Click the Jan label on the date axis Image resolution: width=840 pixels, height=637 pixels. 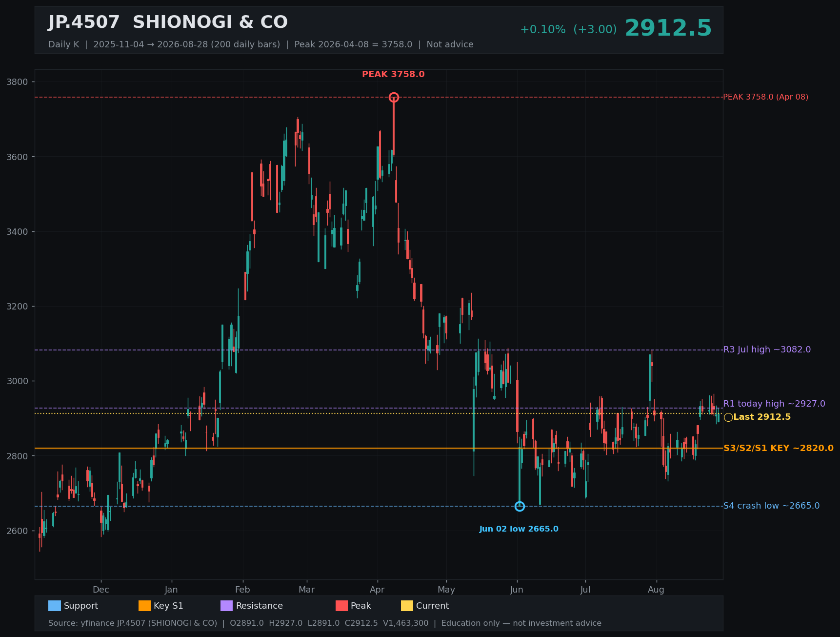click(x=171, y=590)
